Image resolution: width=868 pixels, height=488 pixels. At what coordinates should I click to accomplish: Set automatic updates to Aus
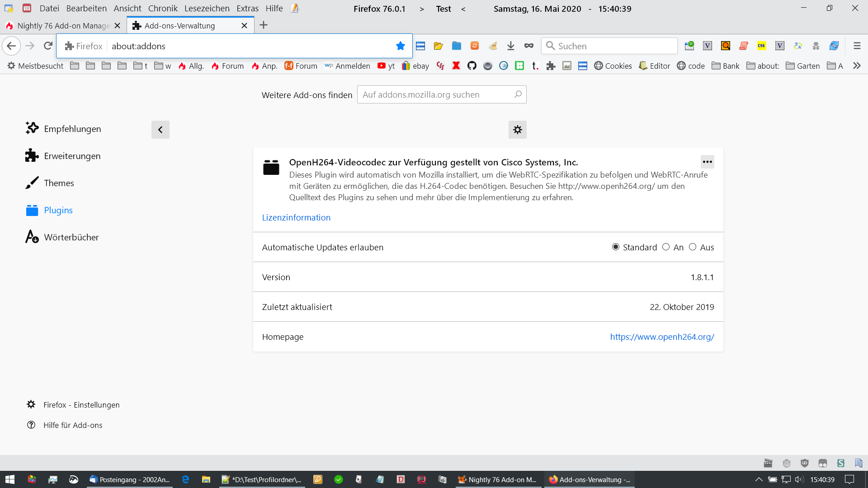click(693, 247)
